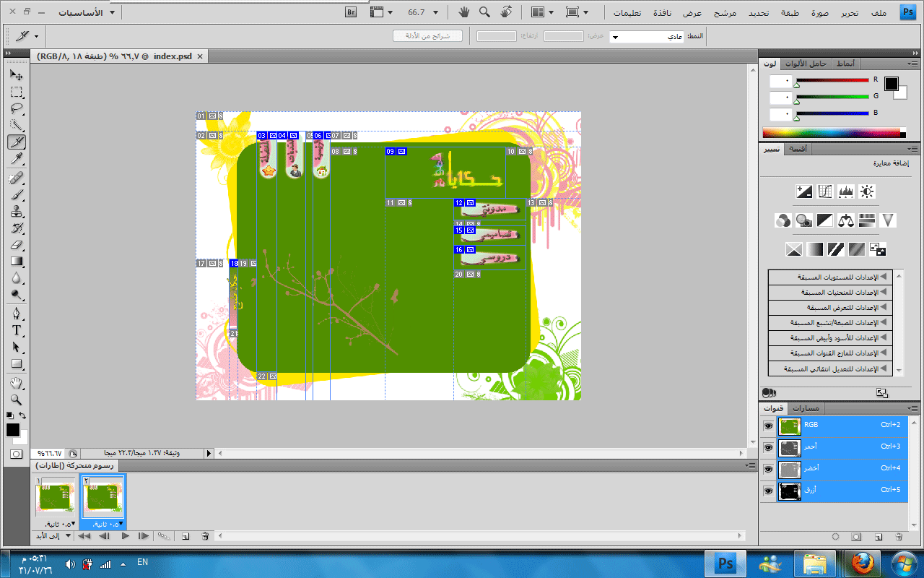Hide the أحمر (Red) channel
Image resolution: width=924 pixels, height=578 pixels.
(768, 447)
